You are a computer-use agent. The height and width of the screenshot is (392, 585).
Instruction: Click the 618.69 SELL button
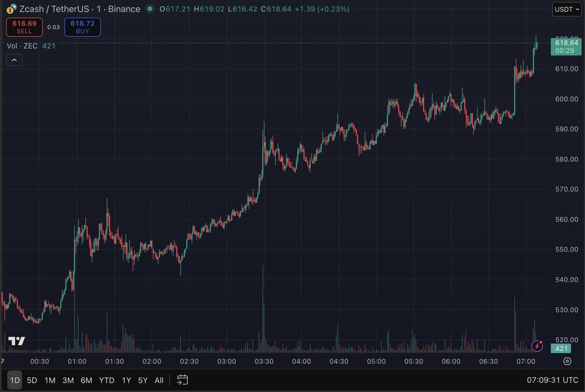tap(24, 27)
